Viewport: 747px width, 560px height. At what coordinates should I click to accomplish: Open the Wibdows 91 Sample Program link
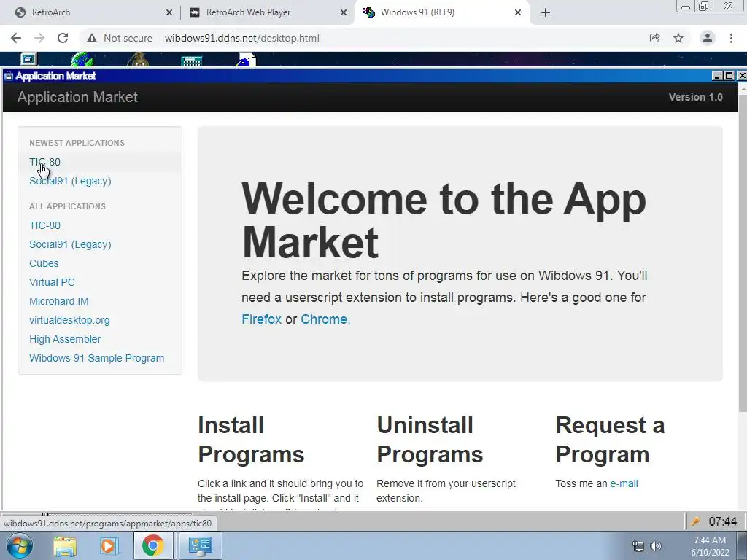coord(97,358)
